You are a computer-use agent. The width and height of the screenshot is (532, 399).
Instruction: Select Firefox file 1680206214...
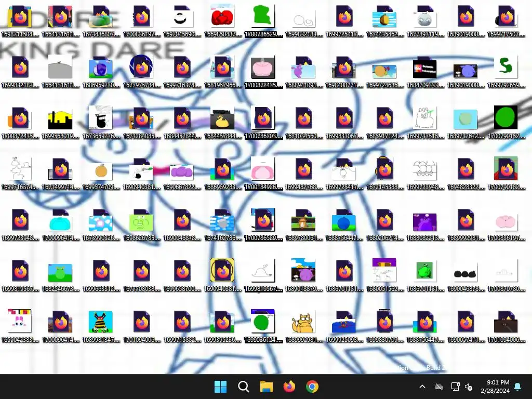click(384, 224)
